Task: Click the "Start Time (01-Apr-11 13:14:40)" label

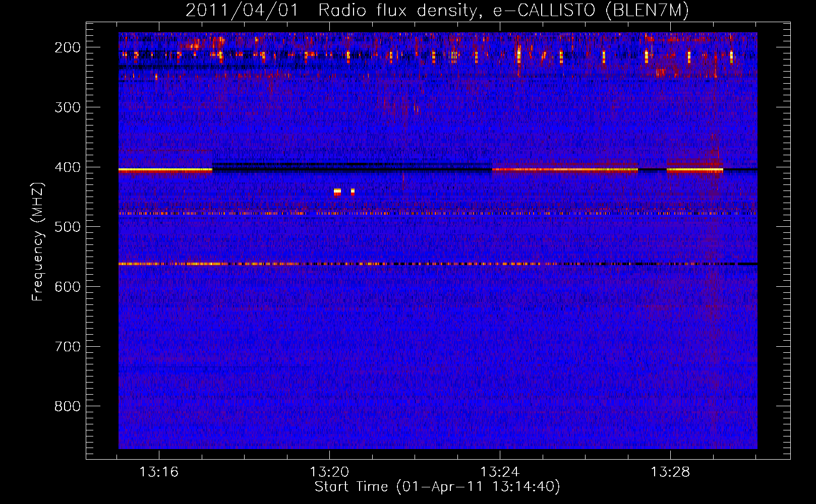Action: 437,487
